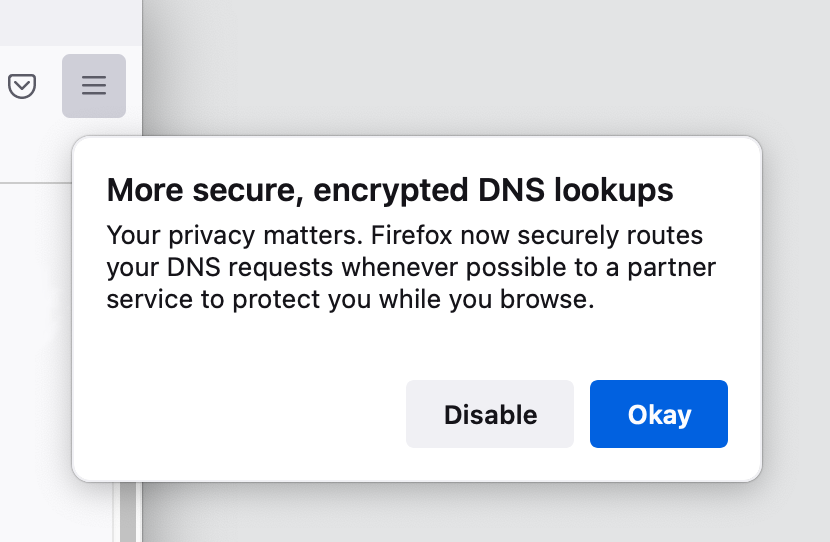Click Okay to accept encrypted DNS
Image resolution: width=830 pixels, height=542 pixels.
pyautogui.click(x=658, y=414)
